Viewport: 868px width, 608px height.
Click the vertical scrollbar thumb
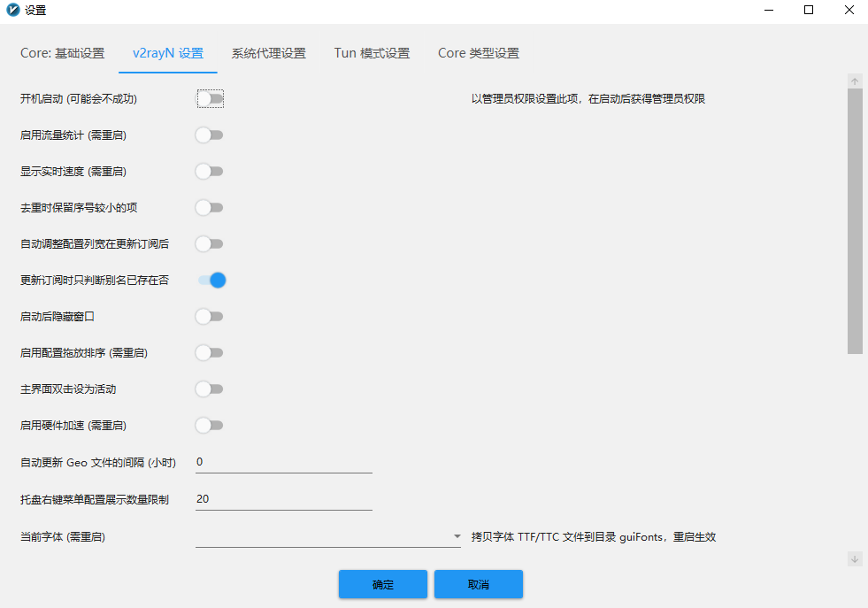pos(855,221)
